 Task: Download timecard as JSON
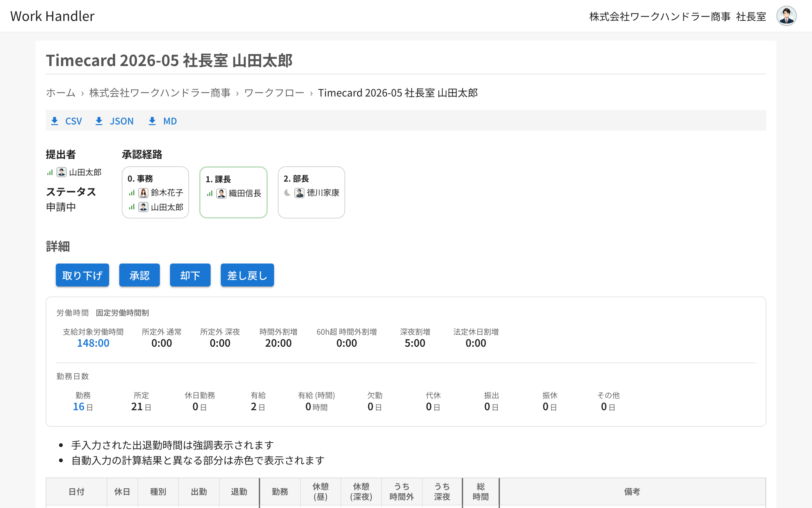[x=114, y=121]
